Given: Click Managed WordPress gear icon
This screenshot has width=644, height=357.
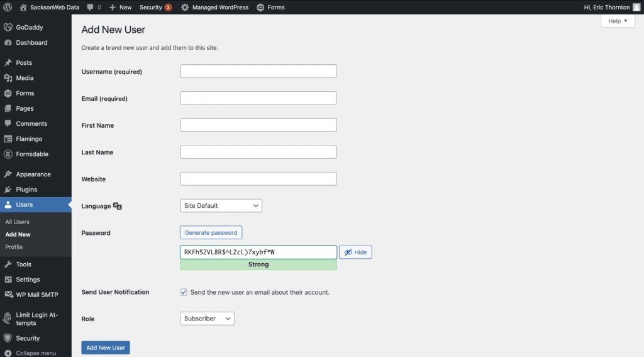Looking at the screenshot, I should 185,7.
